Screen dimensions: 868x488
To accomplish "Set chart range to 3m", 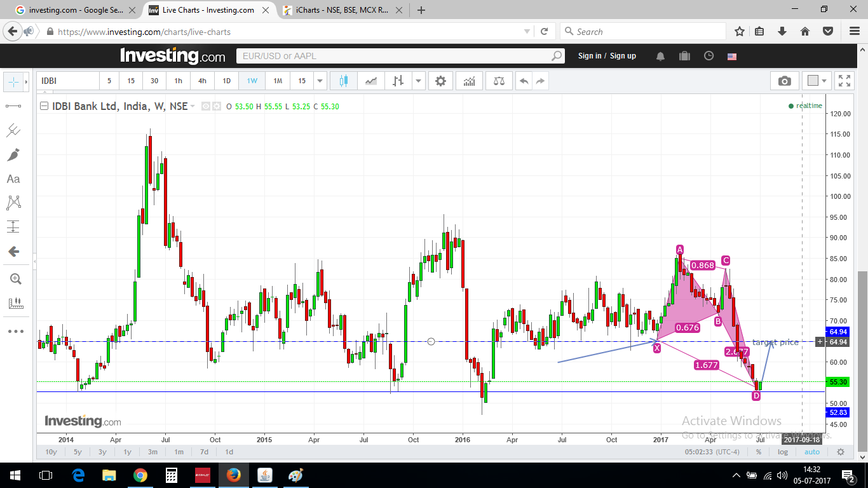I will coord(153,452).
